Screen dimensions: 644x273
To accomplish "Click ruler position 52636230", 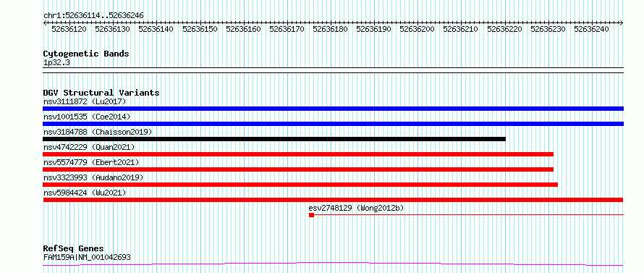I will pos(548,29).
